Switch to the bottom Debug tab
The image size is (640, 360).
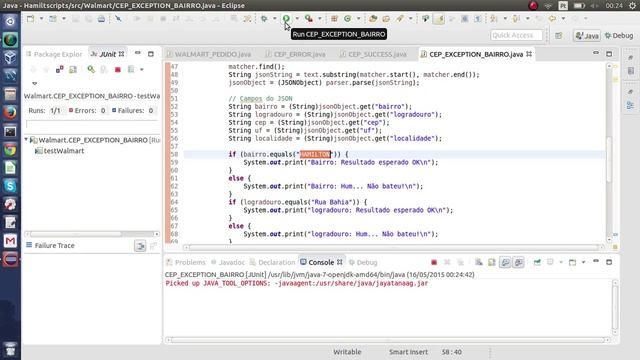click(x=363, y=262)
